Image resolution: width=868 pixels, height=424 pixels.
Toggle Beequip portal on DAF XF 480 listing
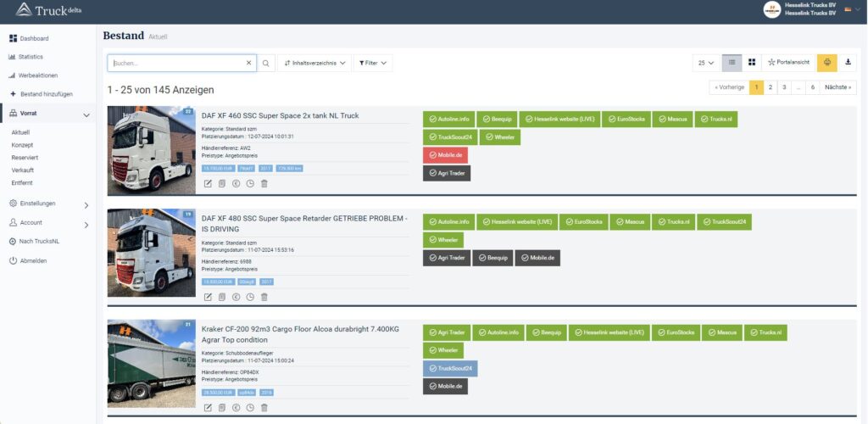point(492,258)
